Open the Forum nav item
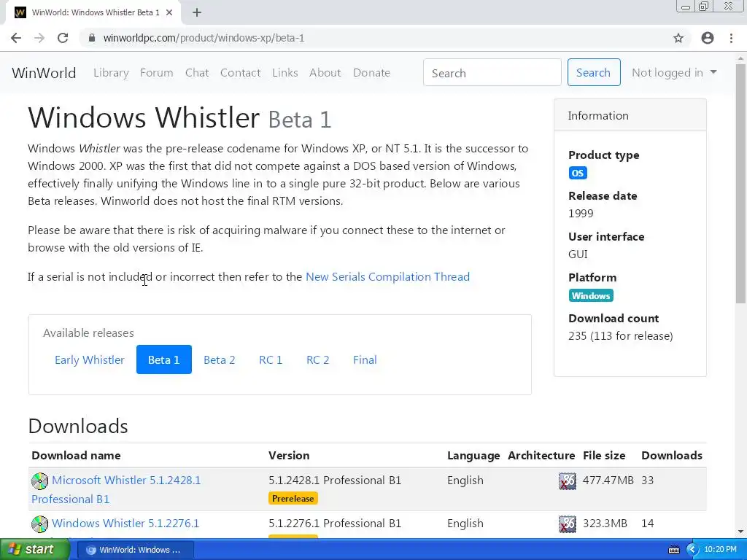The width and height of the screenshot is (747, 560). click(156, 73)
